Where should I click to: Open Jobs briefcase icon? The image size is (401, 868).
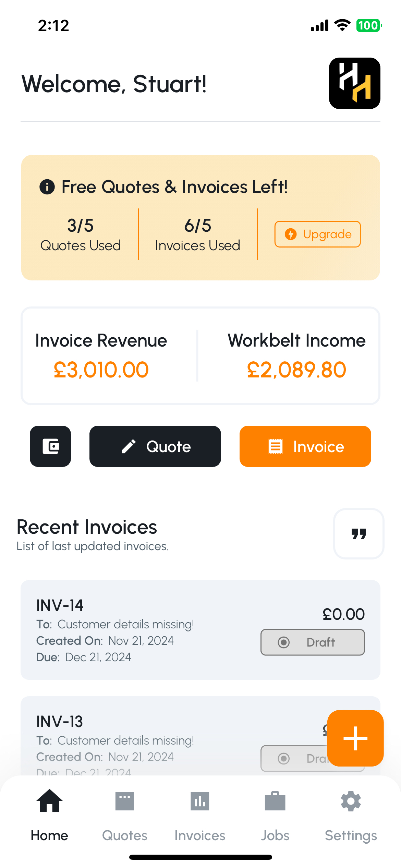(x=275, y=801)
